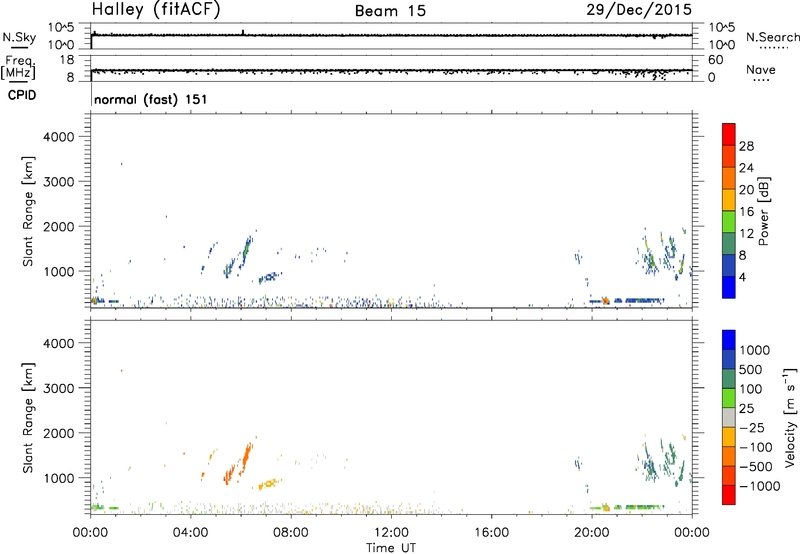
Task: Click the "08:00" time tick label
Action: coord(290,533)
